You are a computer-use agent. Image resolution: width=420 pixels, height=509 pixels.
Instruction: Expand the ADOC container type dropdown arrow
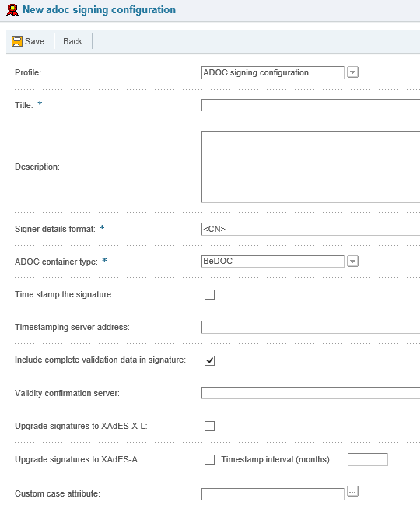click(x=352, y=261)
